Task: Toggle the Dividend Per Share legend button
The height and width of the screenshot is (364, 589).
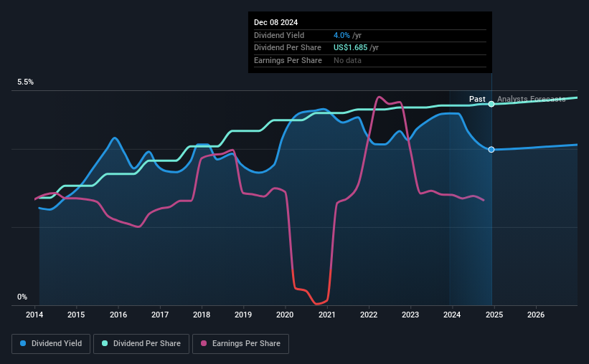Action: 141,344
